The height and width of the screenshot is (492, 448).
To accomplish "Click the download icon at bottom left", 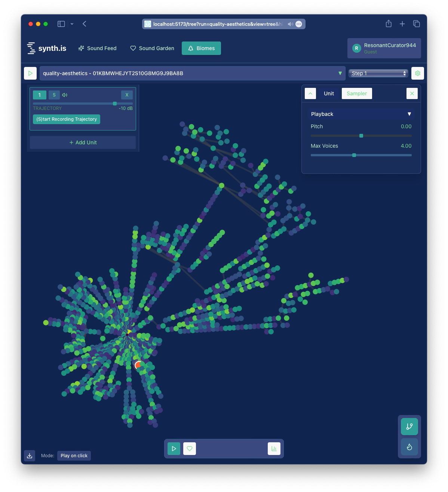I will pyautogui.click(x=30, y=456).
